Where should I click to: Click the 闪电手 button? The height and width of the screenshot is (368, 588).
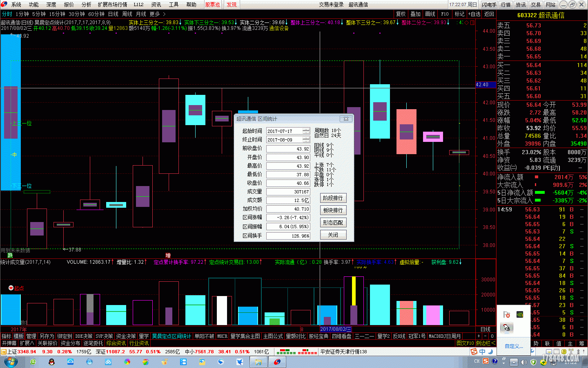click(x=489, y=4)
